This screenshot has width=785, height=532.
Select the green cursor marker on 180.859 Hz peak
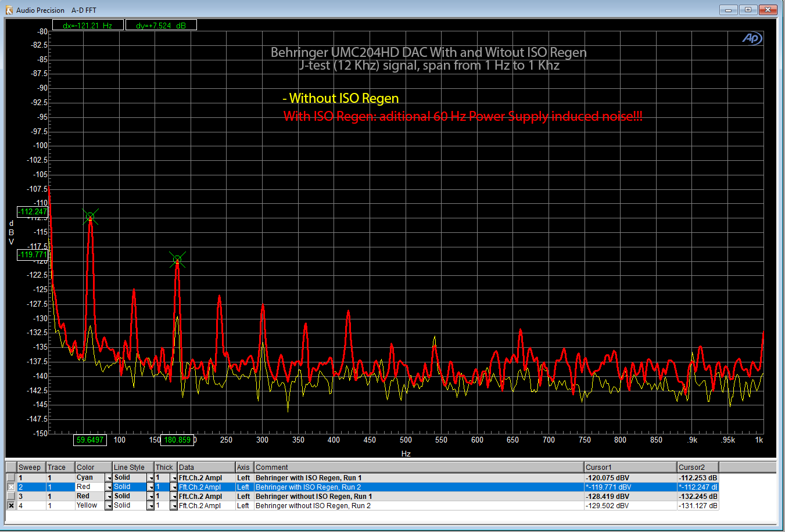(x=177, y=260)
